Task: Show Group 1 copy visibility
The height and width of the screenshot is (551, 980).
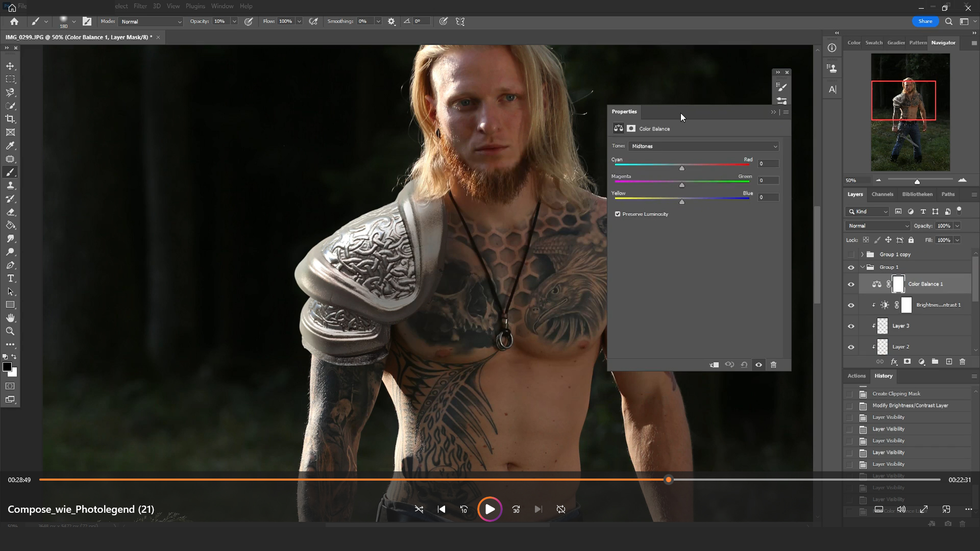Action: point(851,255)
